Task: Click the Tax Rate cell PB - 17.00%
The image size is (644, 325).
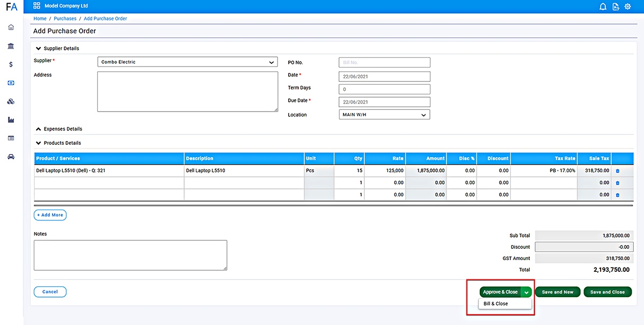Action: click(544, 171)
